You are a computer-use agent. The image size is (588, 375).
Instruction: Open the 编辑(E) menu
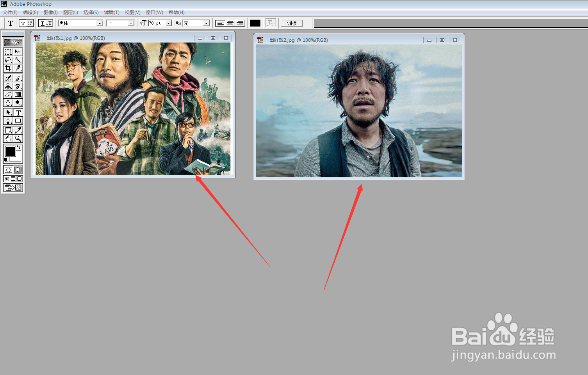[x=30, y=12]
